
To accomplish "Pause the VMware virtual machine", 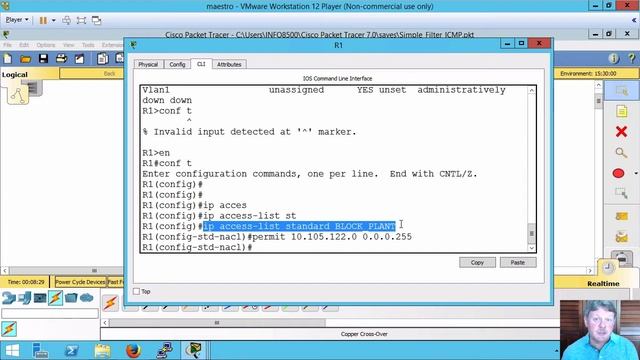I will click(43, 20).
